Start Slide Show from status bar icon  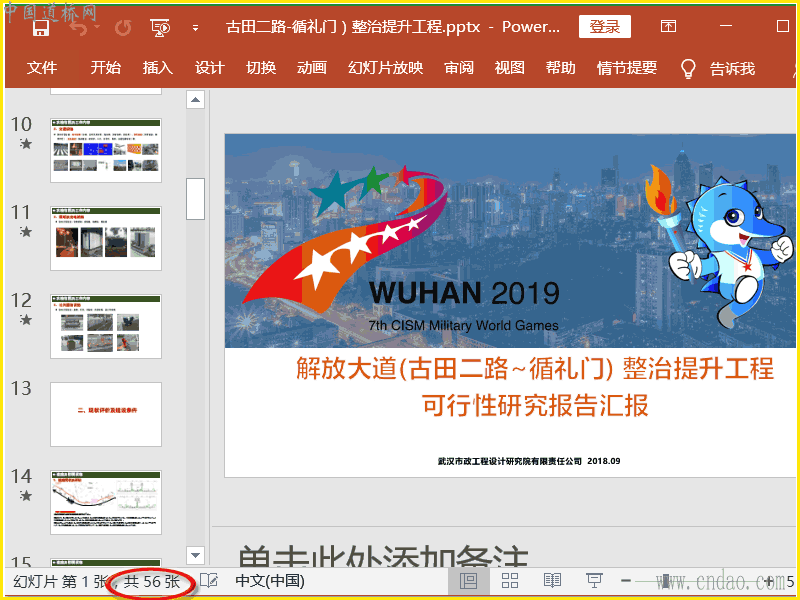point(594,581)
